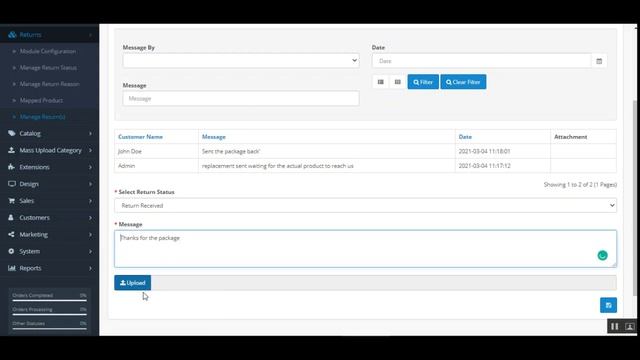Expand the Catalog menu chevron
Screen dimensions: 640x360
[x=90, y=133]
